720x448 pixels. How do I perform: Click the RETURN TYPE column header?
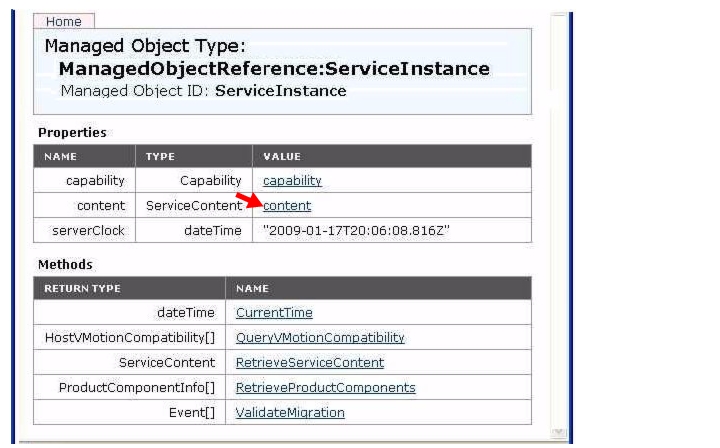(x=82, y=289)
